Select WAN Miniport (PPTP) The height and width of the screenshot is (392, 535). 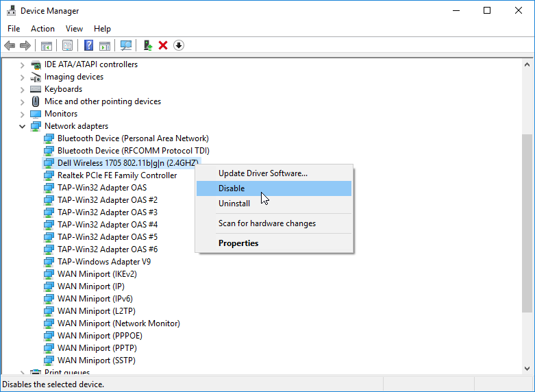tap(97, 348)
